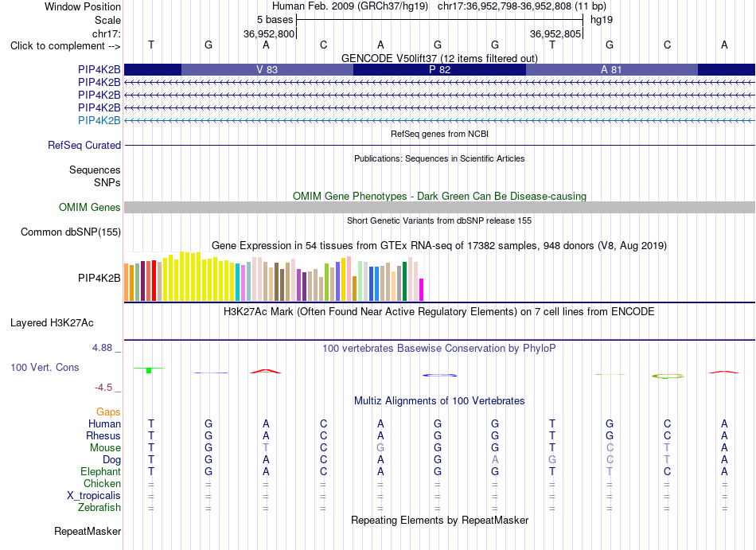Click the 'Mouse' species label
The image size is (756, 550).
click(x=105, y=448)
